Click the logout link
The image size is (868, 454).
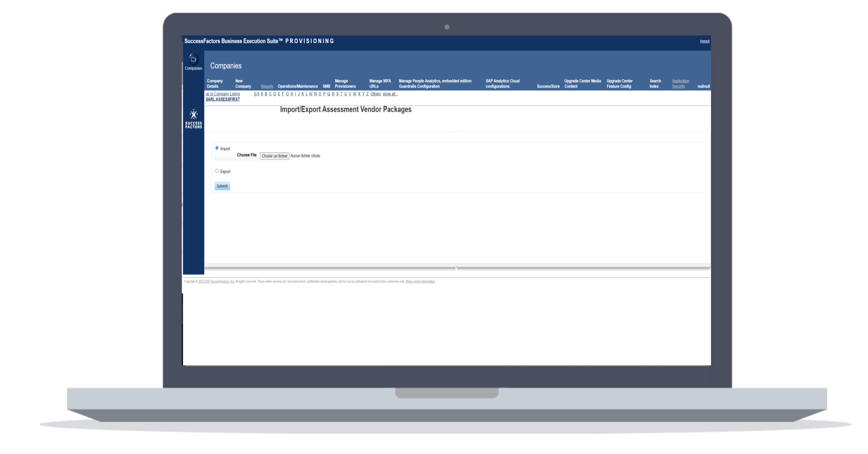(704, 42)
